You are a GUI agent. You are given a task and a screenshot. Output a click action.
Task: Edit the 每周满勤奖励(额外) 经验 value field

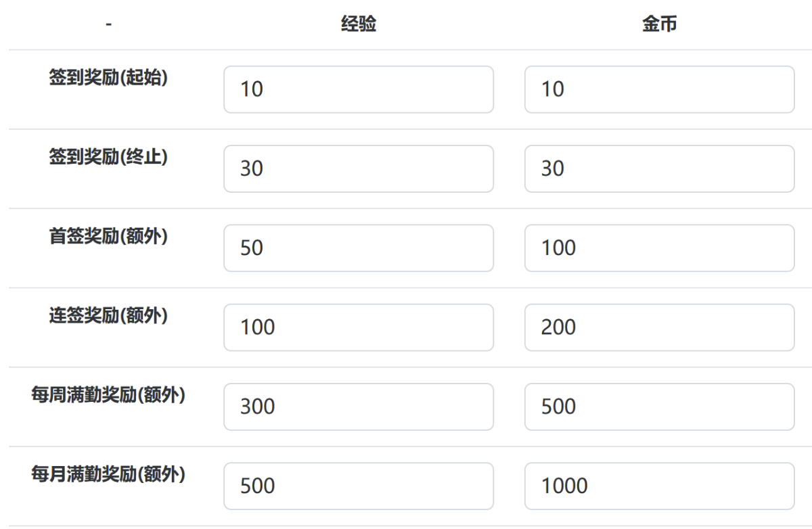359,407
